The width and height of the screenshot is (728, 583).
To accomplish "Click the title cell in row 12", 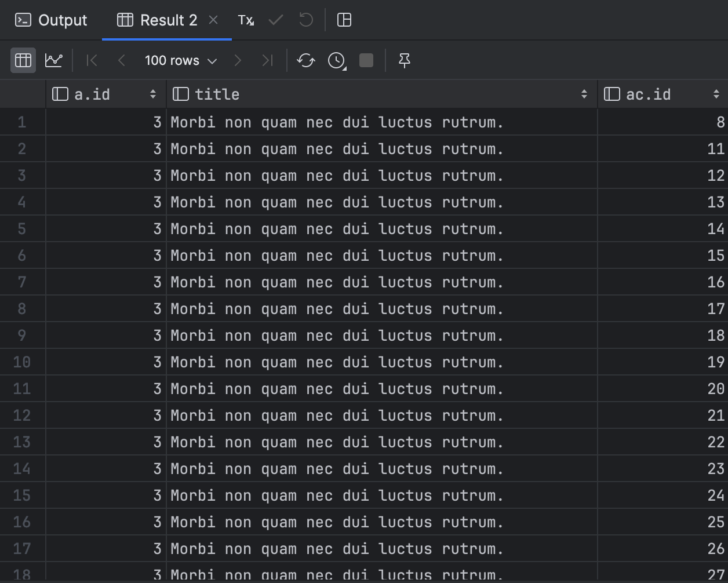I will point(382,416).
